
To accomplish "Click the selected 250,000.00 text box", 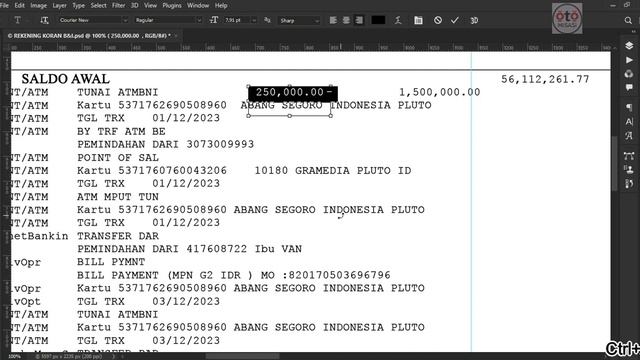I will (x=293, y=93).
